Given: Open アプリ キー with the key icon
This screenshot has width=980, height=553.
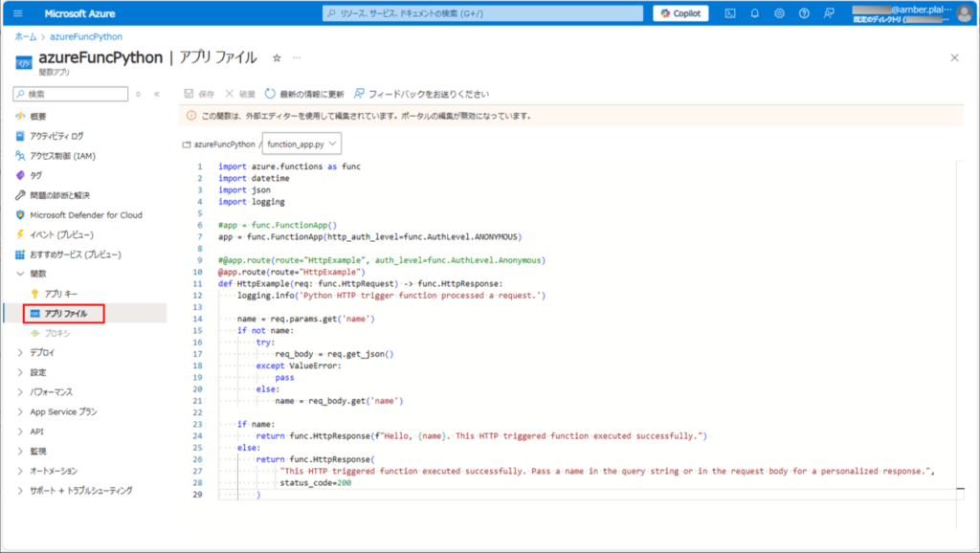Looking at the screenshot, I should (x=62, y=294).
